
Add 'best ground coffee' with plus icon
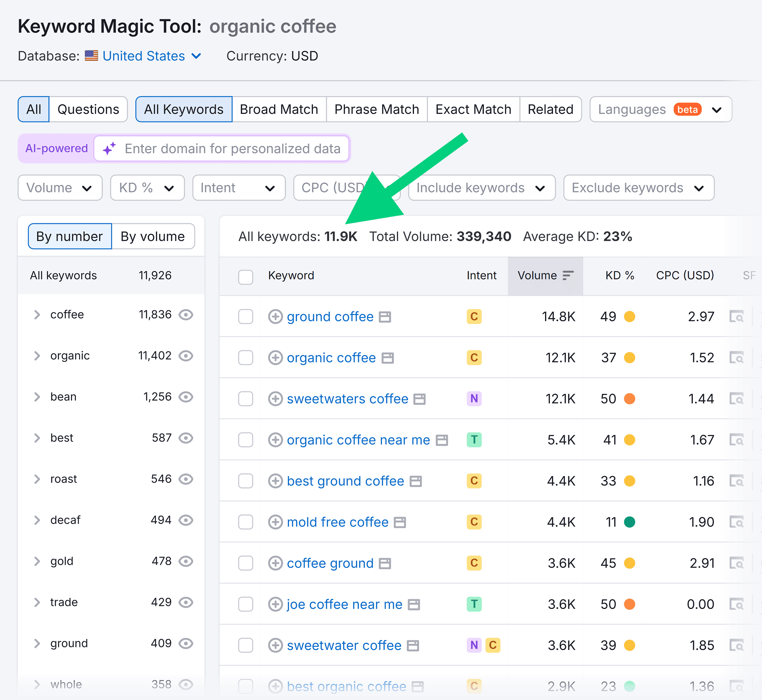click(275, 481)
